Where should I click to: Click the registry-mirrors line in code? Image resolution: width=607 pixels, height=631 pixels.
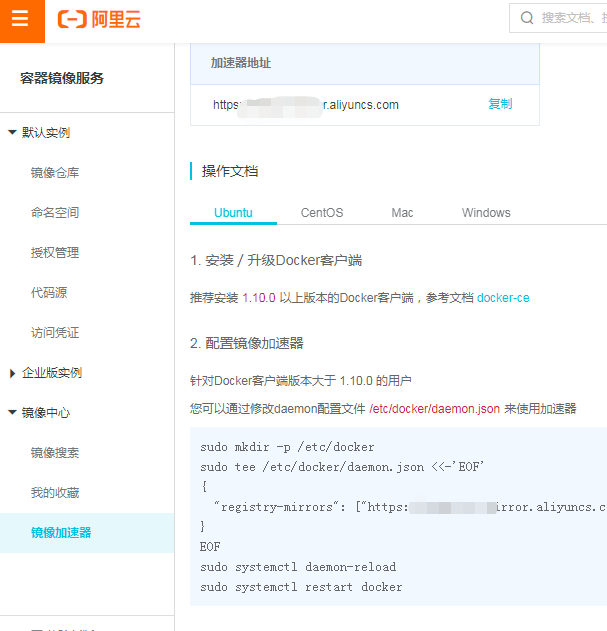[x=409, y=507]
